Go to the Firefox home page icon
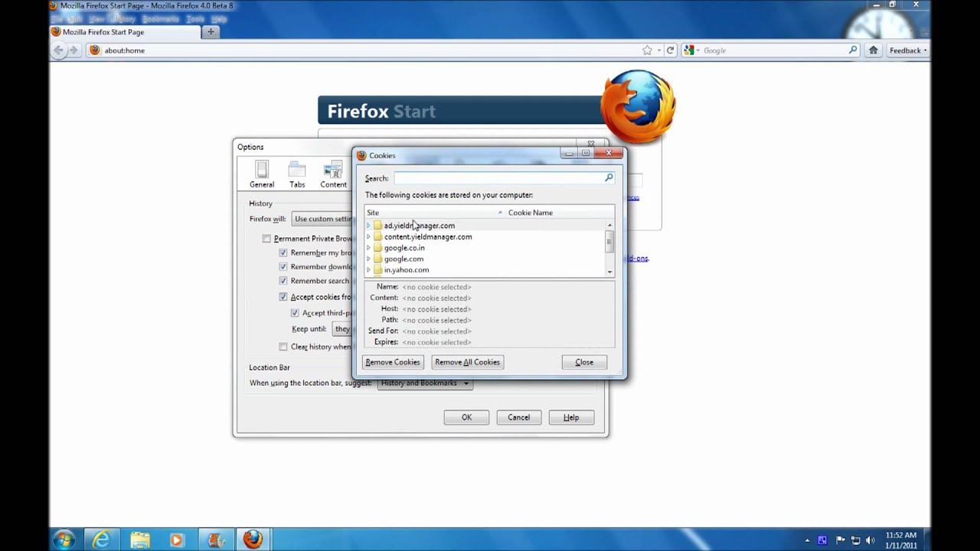 pyautogui.click(x=873, y=51)
